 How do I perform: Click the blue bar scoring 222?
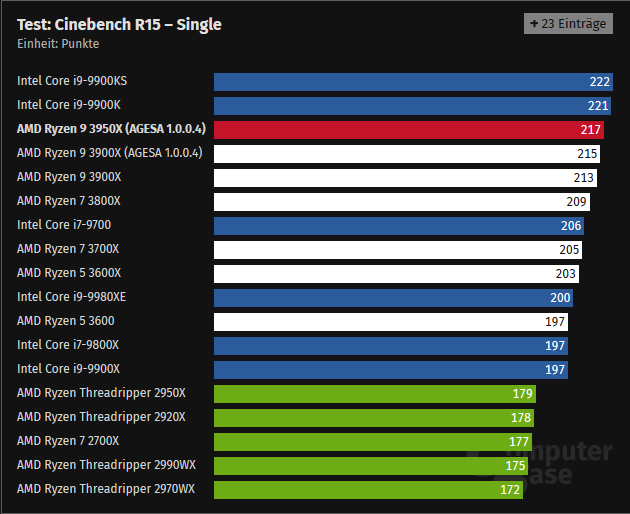click(x=413, y=82)
